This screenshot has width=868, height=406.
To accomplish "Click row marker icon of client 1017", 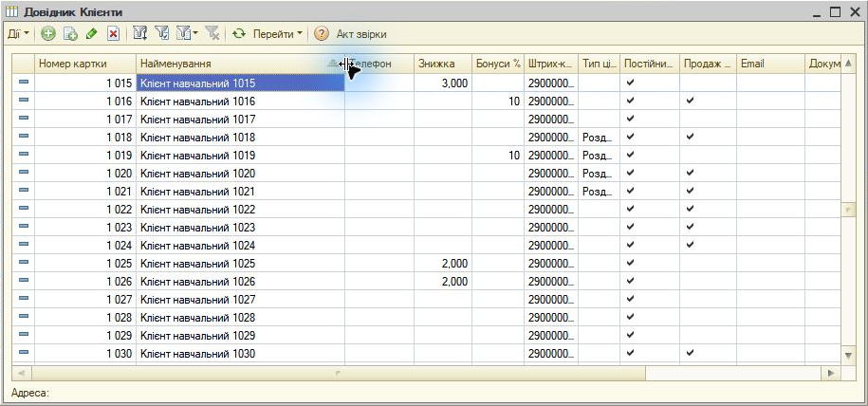I will click(x=24, y=118).
